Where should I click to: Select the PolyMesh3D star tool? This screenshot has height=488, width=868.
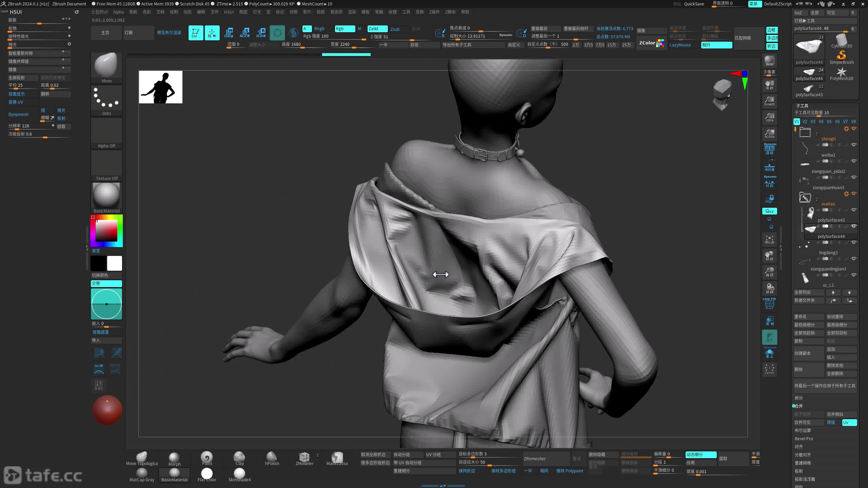[x=841, y=73]
